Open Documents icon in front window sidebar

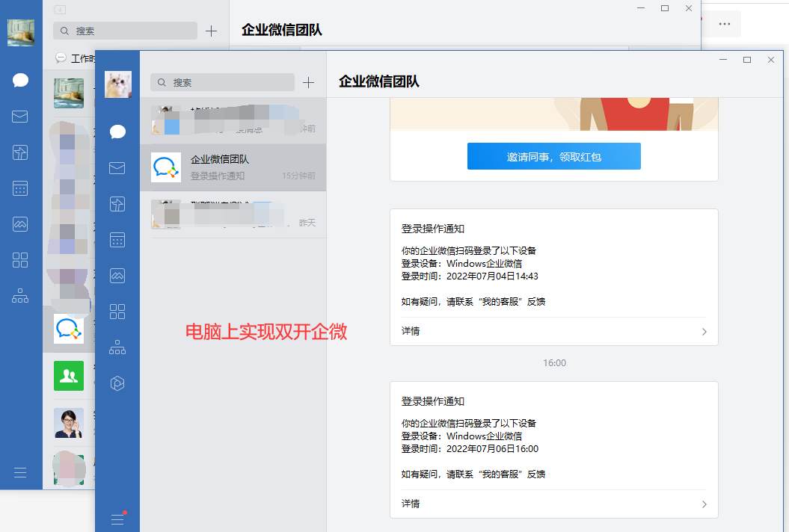(117, 204)
